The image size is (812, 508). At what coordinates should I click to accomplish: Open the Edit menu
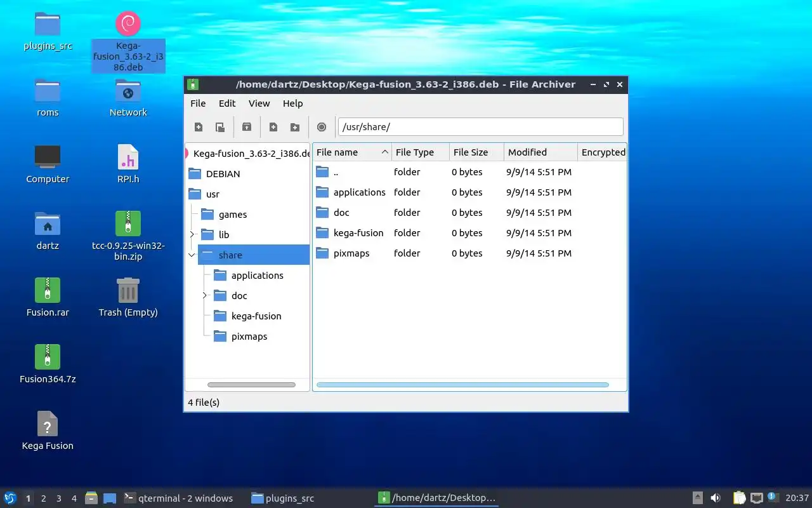[x=227, y=104]
